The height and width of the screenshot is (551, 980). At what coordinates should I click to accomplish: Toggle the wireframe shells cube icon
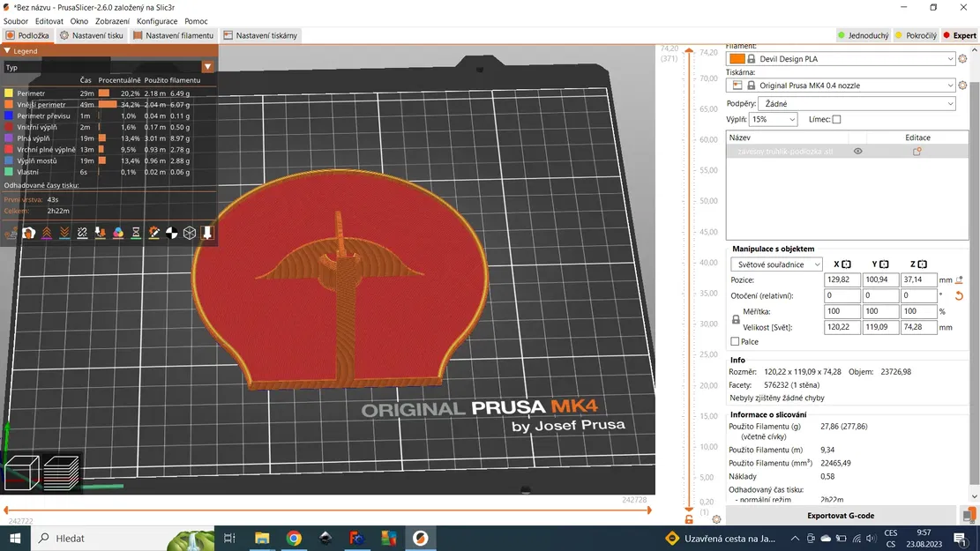(190, 233)
